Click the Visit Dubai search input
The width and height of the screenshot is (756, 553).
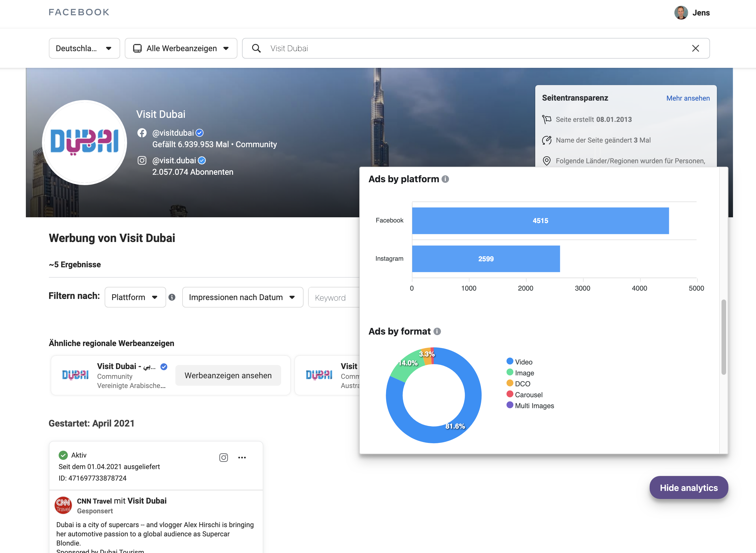[476, 48]
